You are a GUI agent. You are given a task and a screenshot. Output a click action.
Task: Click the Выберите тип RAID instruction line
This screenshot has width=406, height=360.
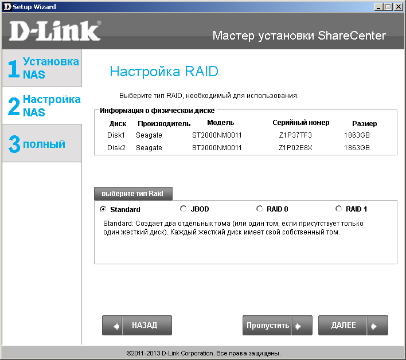209,96
